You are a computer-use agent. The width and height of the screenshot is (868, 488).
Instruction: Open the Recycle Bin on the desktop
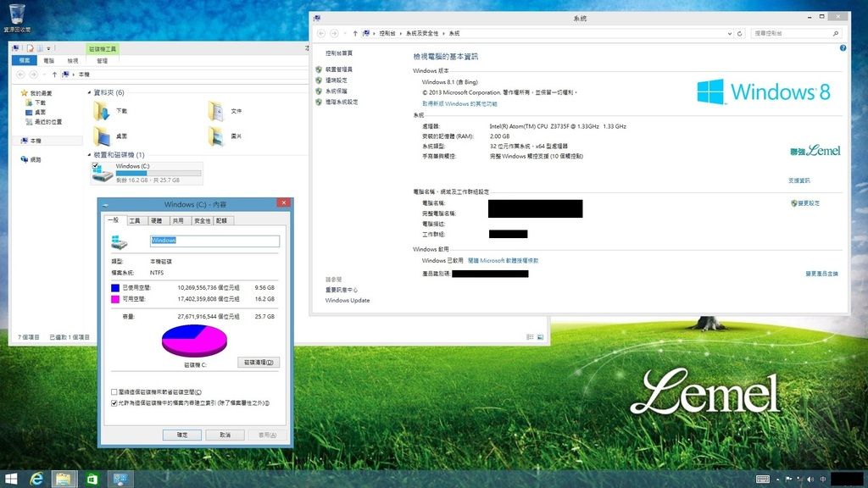click(17, 17)
